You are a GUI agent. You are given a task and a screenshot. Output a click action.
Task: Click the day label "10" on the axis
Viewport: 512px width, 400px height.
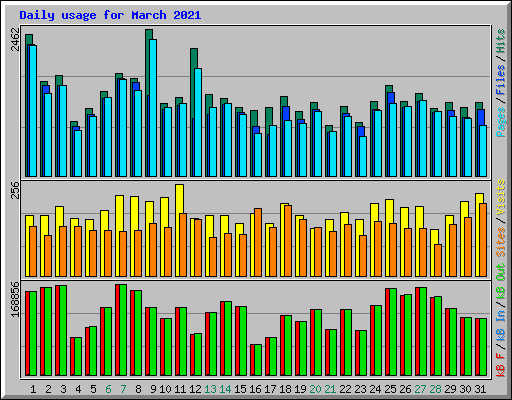[165, 389]
